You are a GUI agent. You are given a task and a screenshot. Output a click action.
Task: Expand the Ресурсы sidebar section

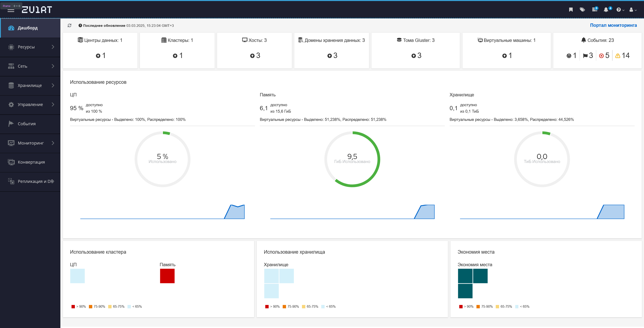(30, 47)
